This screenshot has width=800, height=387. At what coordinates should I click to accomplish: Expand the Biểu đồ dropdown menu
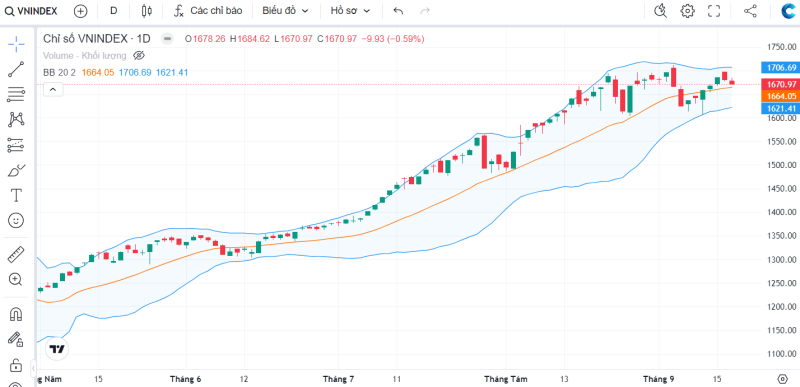click(286, 11)
